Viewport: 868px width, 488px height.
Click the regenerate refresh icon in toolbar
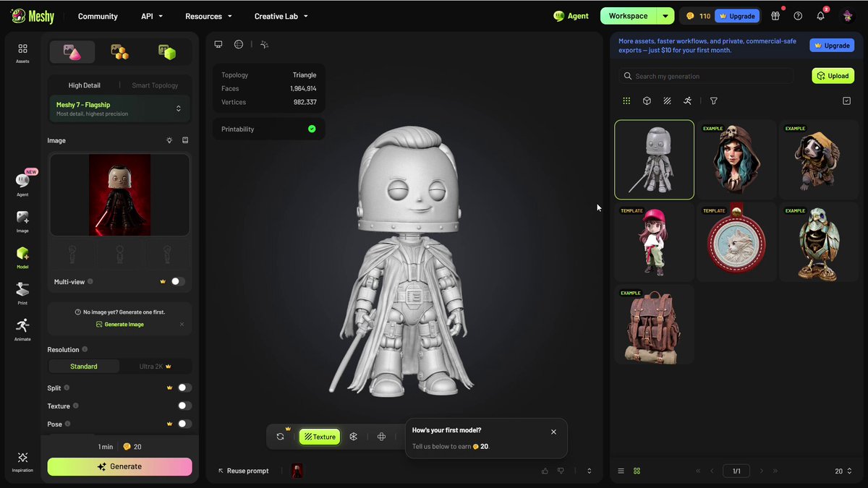coord(281,437)
